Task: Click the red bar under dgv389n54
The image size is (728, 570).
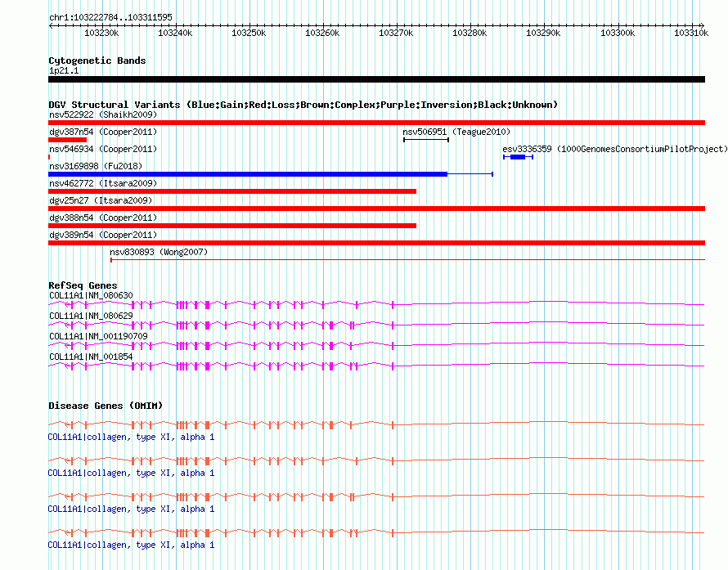Action: pos(376,243)
